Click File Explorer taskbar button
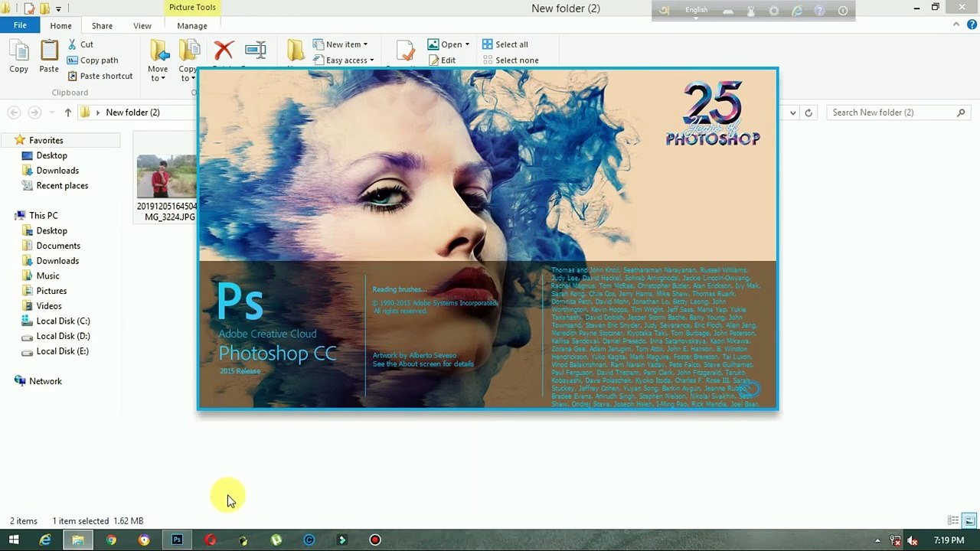This screenshot has width=980, height=551. coord(78,540)
